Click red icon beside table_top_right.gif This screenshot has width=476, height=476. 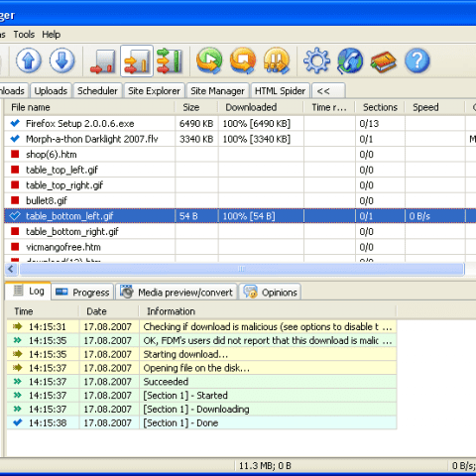click(15, 184)
